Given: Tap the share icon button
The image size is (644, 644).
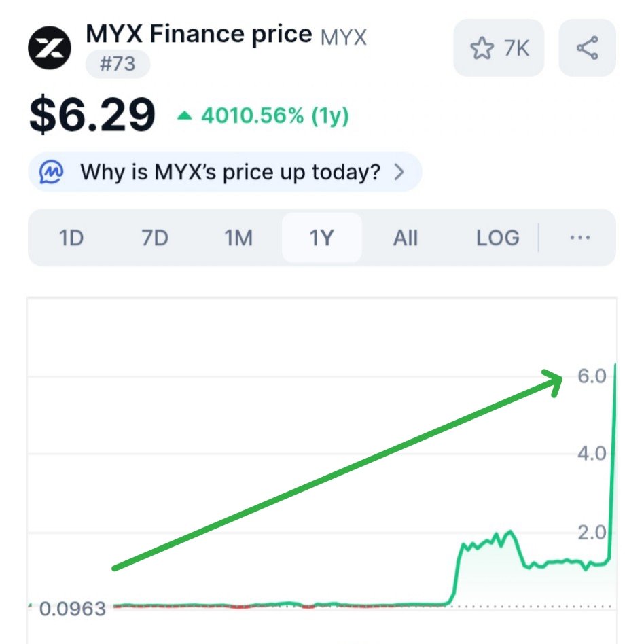Looking at the screenshot, I should click(586, 48).
